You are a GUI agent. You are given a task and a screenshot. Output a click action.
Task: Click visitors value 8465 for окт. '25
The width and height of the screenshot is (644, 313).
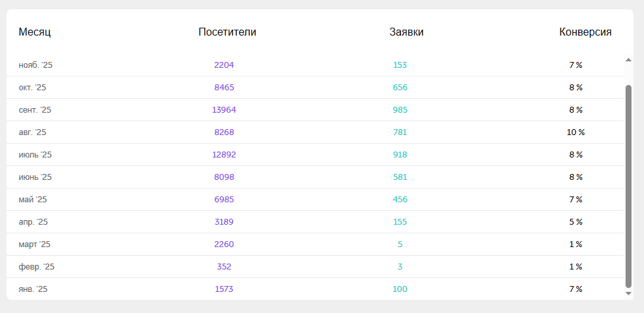pyautogui.click(x=224, y=88)
